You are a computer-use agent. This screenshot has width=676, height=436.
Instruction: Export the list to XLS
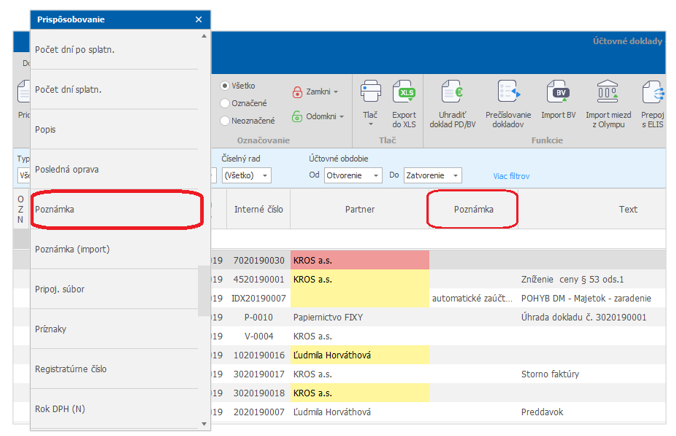(x=404, y=104)
